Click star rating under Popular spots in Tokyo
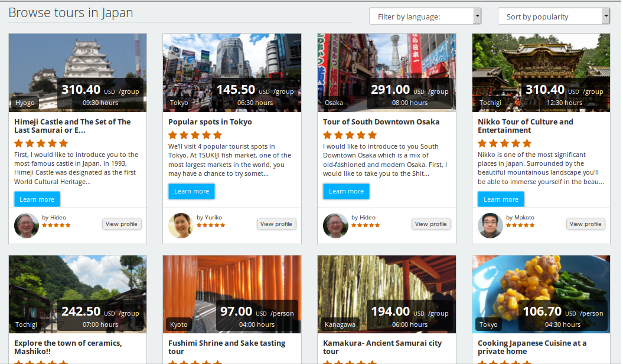The height and width of the screenshot is (364, 623). point(195,135)
